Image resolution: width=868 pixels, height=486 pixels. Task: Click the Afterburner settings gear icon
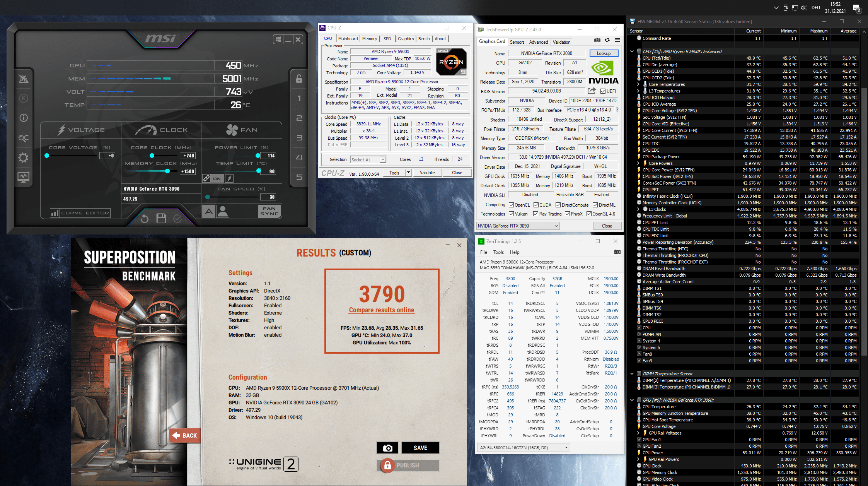click(x=23, y=157)
